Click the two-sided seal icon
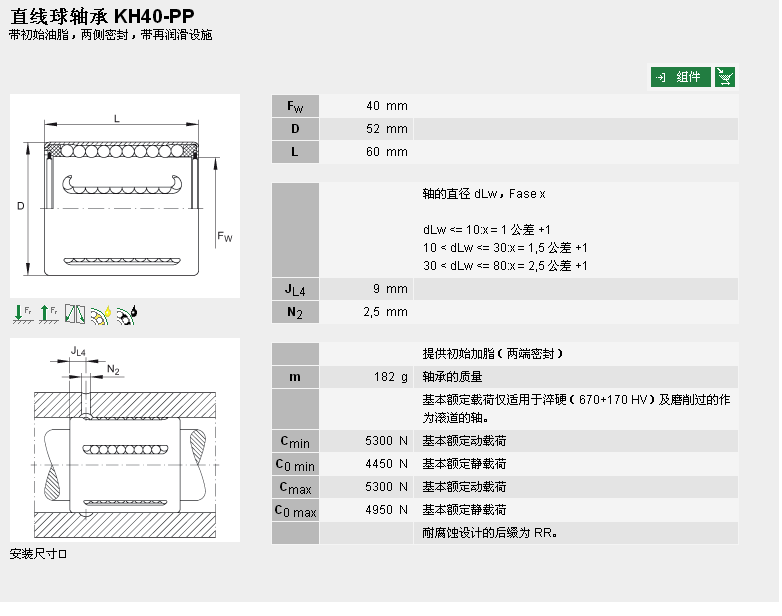 (x=75, y=314)
